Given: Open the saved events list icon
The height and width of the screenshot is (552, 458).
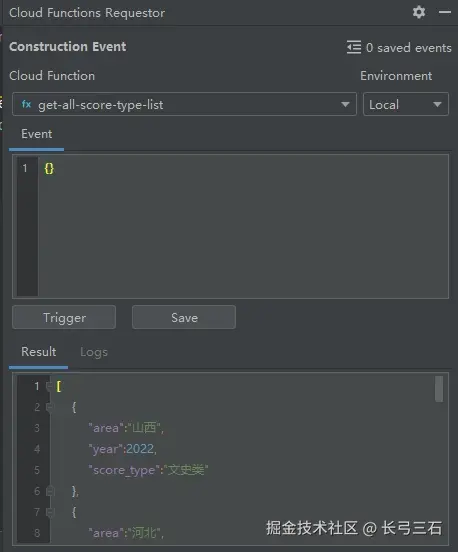Looking at the screenshot, I should pos(354,47).
